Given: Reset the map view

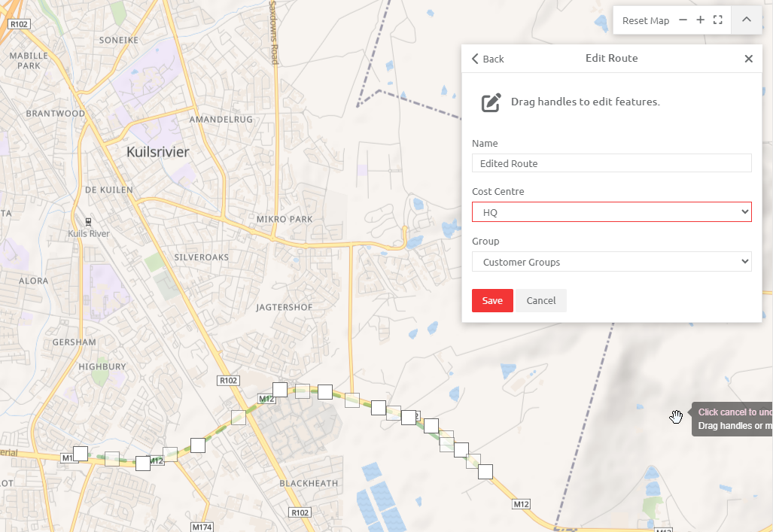Looking at the screenshot, I should [x=646, y=20].
